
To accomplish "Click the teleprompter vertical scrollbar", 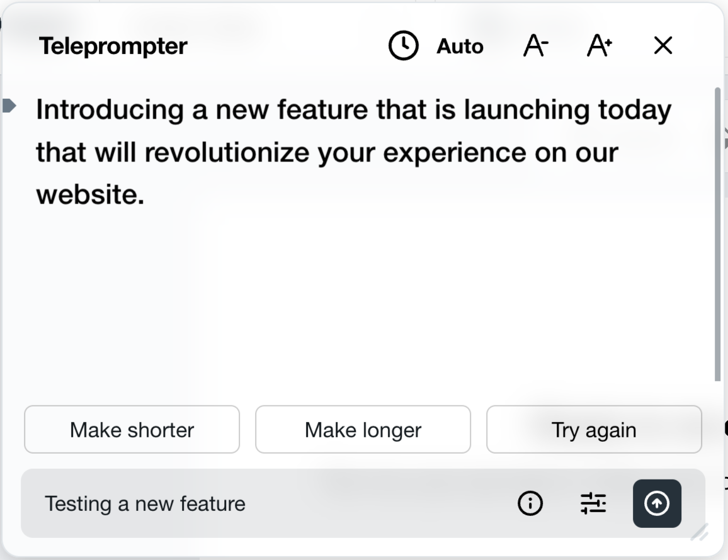I will click(718, 233).
